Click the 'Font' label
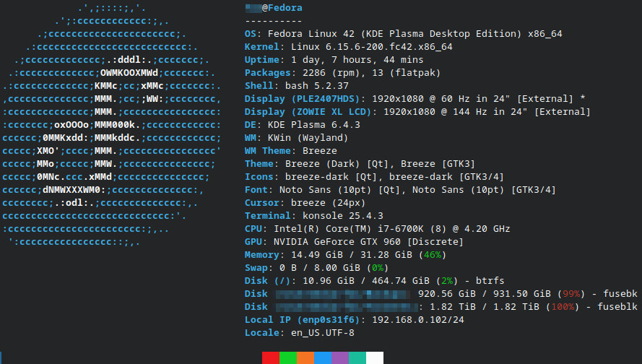Viewport: 642px width, 364px height. click(x=256, y=189)
